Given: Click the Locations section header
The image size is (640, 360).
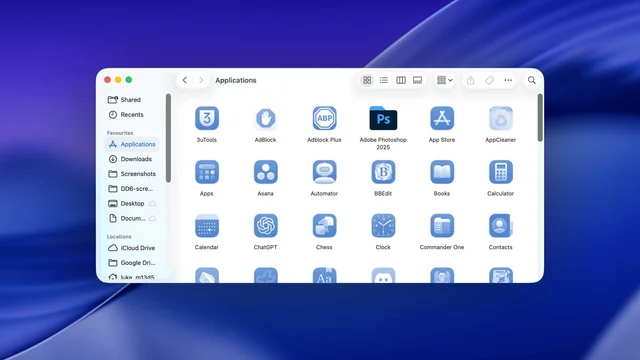Looking at the screenshot, I should pyautogui.click(x=119, y=237).
